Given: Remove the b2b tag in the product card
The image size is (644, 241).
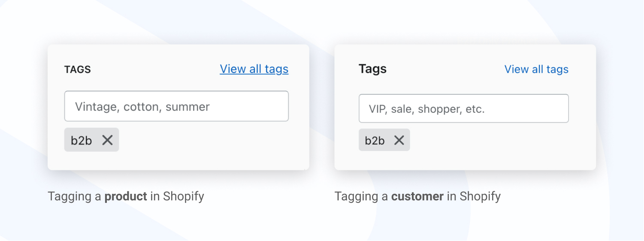Looking at the screenshot, I should coord(107,140).
